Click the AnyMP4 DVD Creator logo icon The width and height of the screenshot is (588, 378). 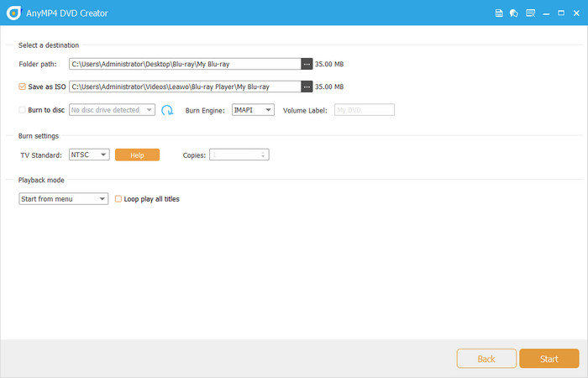[10, 13]
